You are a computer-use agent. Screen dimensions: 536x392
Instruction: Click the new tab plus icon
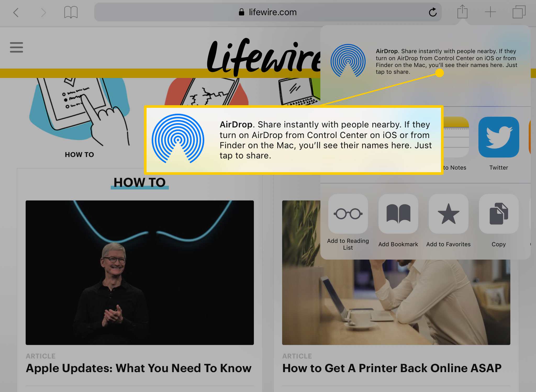(x=490, y=11)
